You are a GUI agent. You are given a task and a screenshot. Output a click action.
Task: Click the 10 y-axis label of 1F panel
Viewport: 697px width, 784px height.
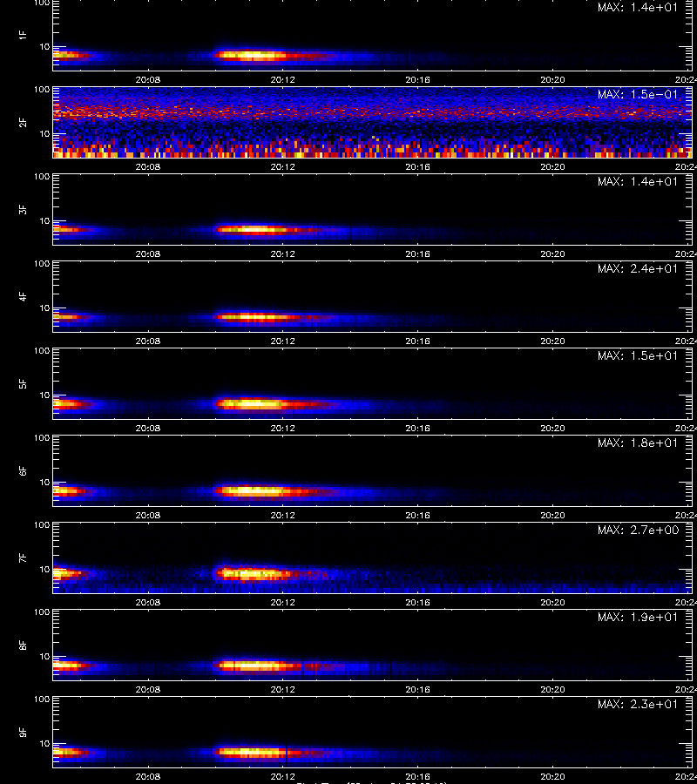(x=44, y=46)
